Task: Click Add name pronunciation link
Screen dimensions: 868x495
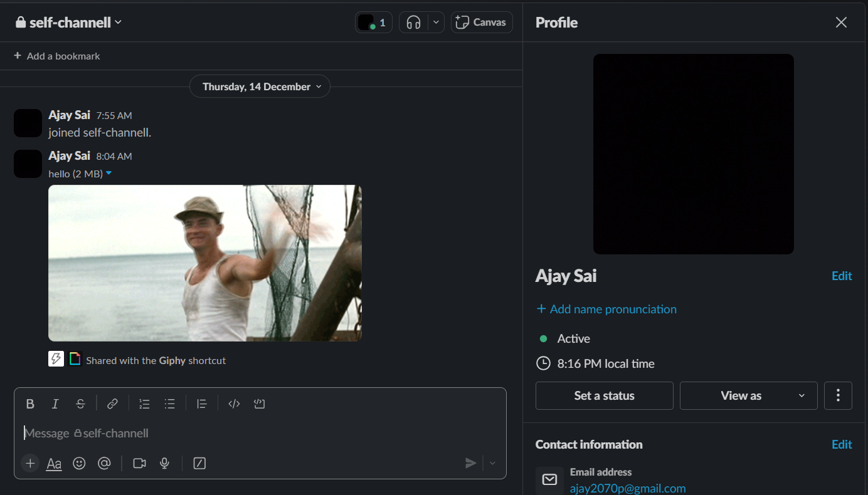Action: pos(606,309)
